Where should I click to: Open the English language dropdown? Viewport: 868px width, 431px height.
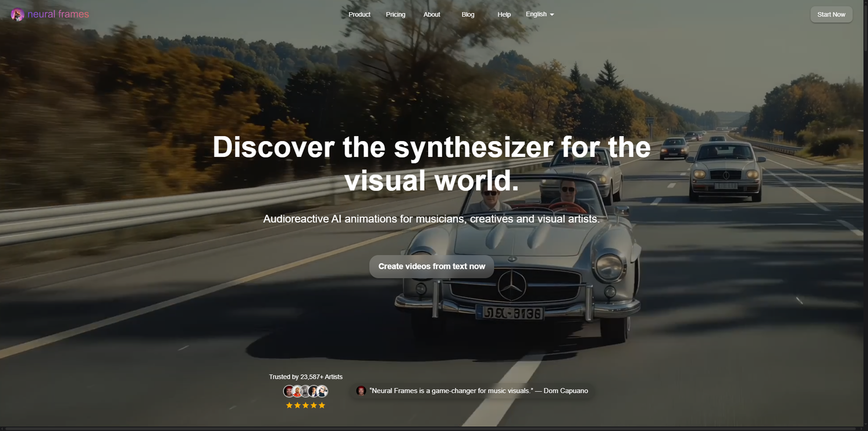(540, 14)
